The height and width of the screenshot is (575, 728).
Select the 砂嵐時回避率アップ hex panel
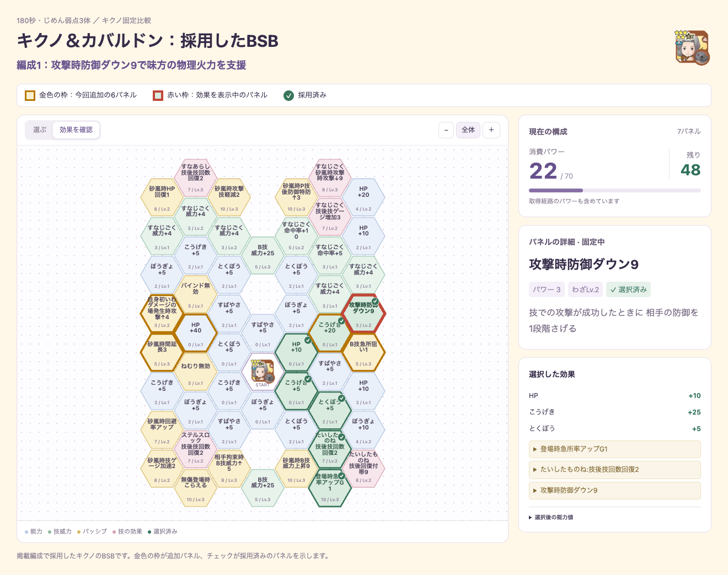[162, 430]
